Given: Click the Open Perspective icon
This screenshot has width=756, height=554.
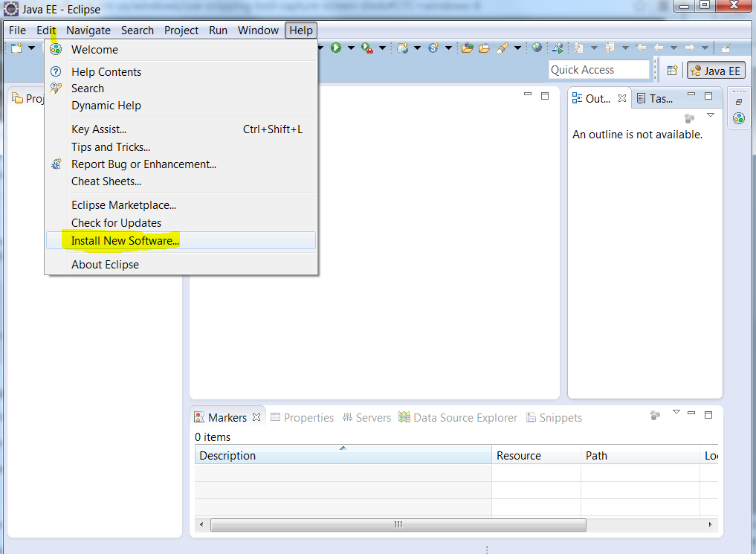Looking at the screenshot, I should tap(672, 71).
